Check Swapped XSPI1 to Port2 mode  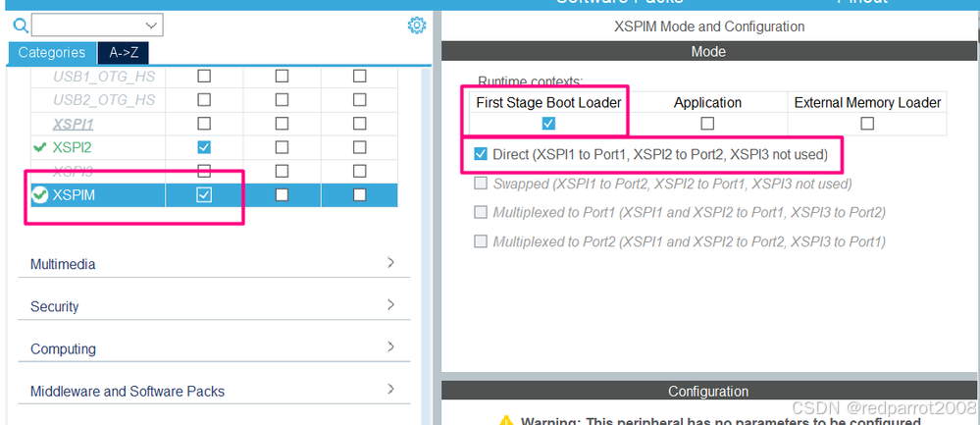[x=481, y=184]
